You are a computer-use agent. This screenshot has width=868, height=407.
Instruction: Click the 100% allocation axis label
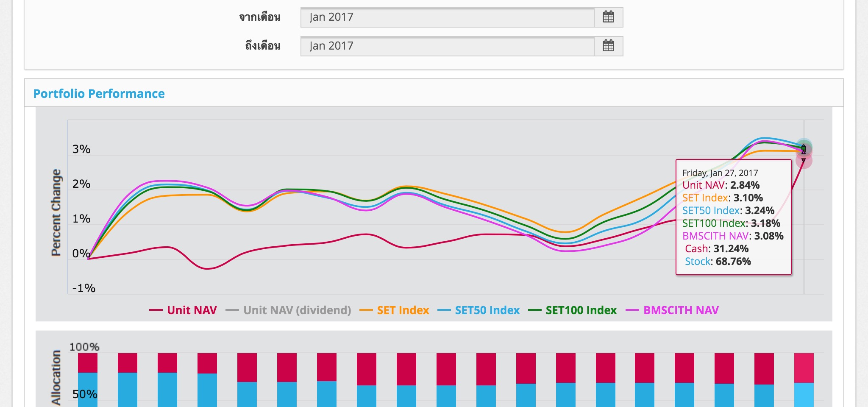pos(84,347)
